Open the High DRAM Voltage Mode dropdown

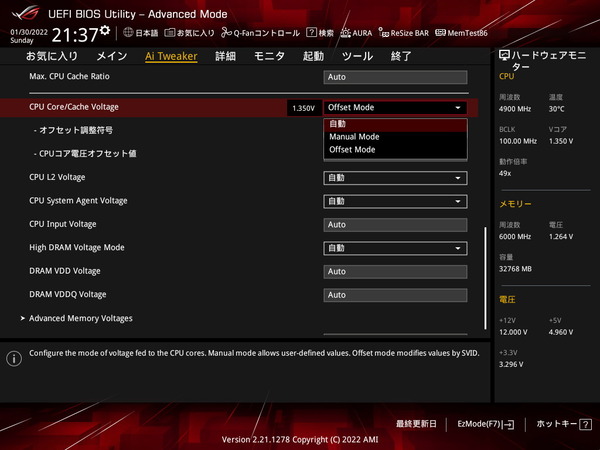(396, 248)
